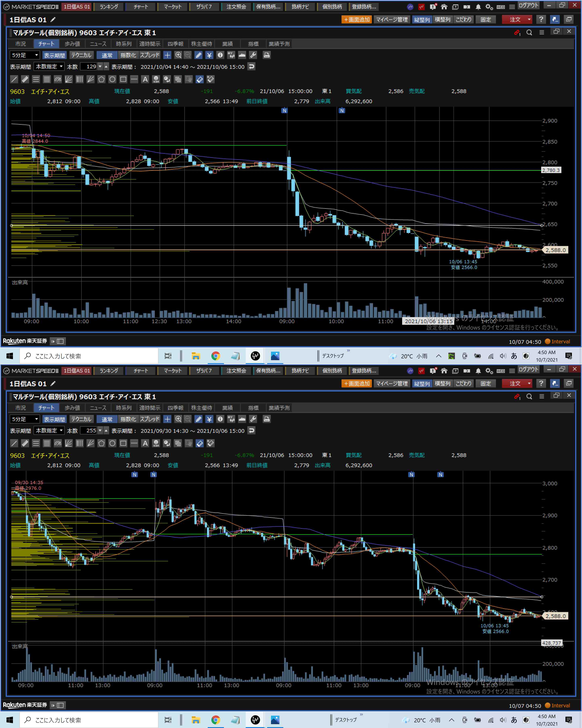The height and width of the screenshot is (728, 582).
Task: Toggle the yen price display button in bottom toolbar
Action: [x=209, y=419]
